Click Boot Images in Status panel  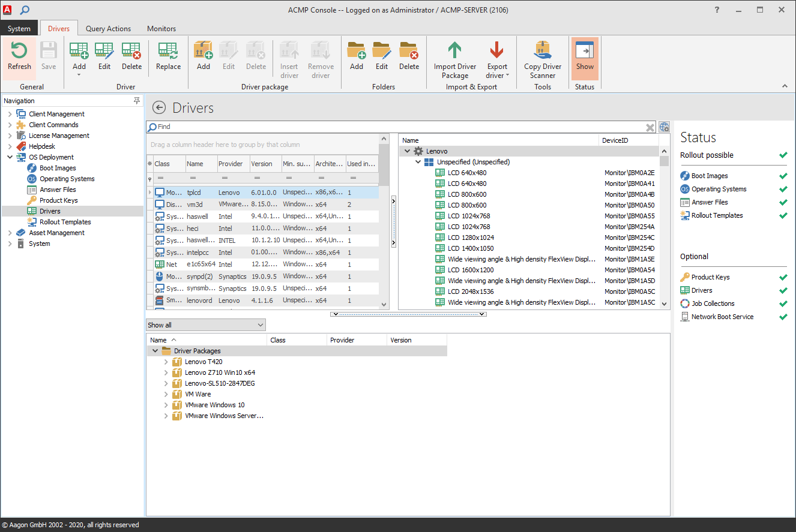pos(709,176)
